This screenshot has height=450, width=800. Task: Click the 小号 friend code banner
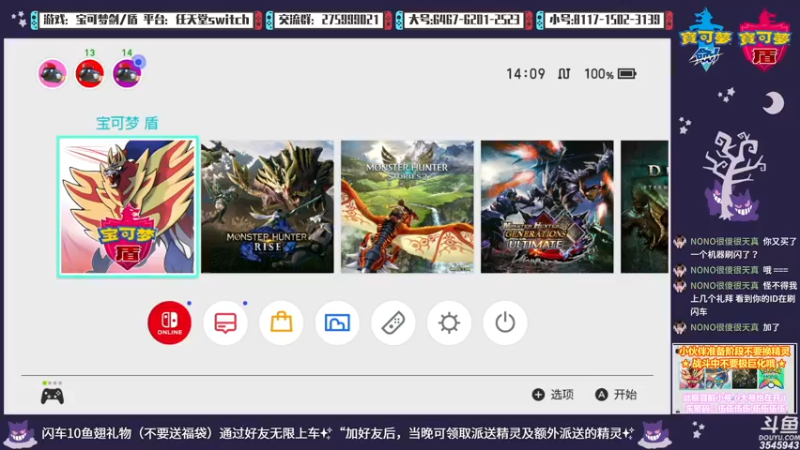[x=604, y=20]
